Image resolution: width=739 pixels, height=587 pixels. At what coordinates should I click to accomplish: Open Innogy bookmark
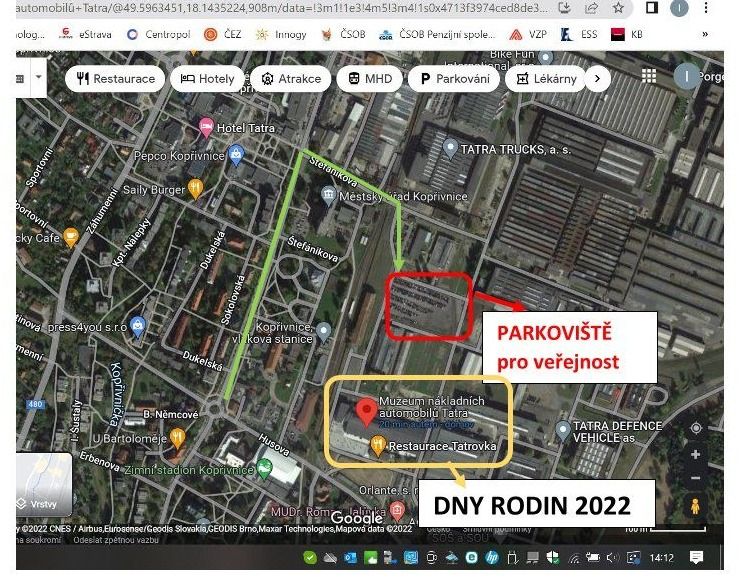[281, 34]
